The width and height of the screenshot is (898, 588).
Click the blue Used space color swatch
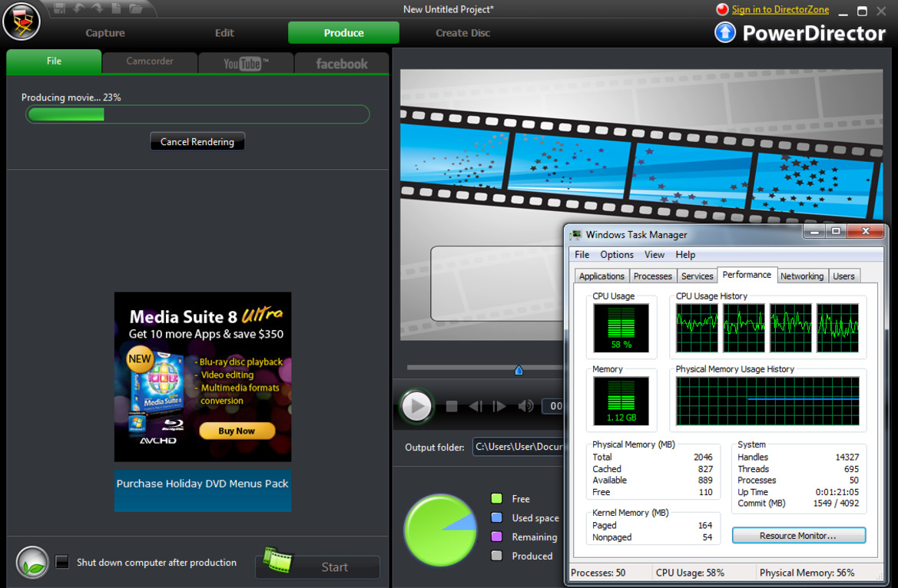coord(496,517)
